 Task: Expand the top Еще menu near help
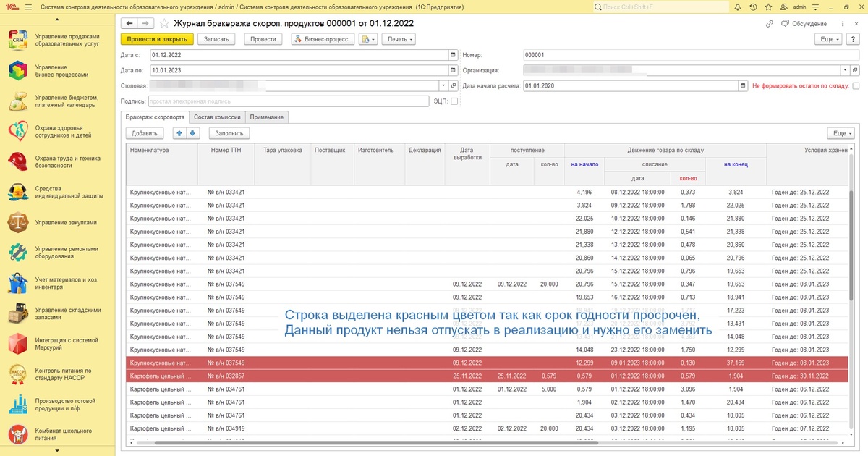click(x=830, y=39)
